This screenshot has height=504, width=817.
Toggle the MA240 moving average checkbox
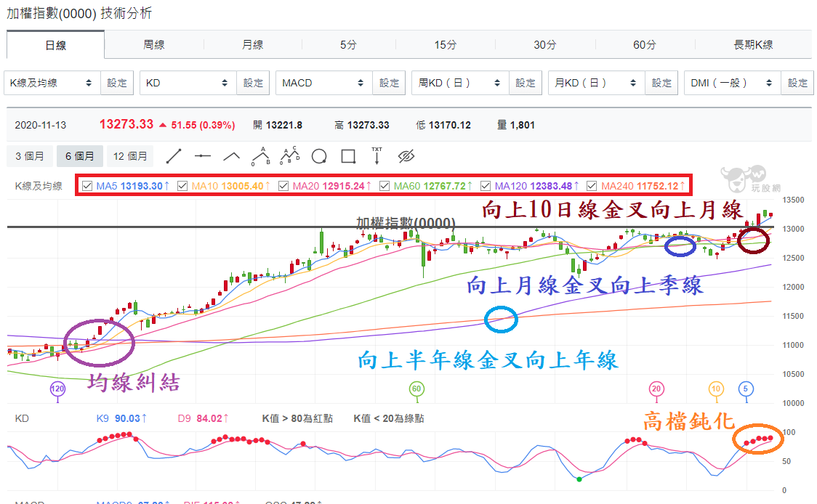[x=592, y=186]
